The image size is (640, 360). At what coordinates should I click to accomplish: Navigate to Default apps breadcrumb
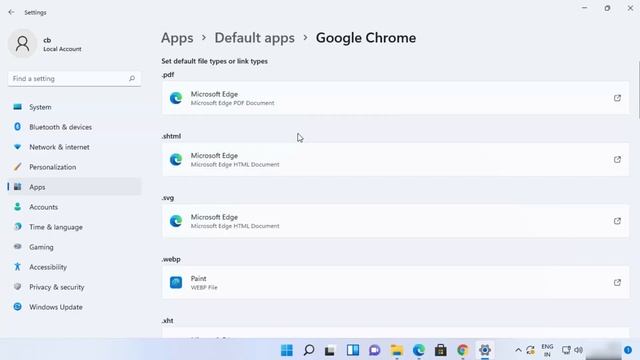point(254,38)
